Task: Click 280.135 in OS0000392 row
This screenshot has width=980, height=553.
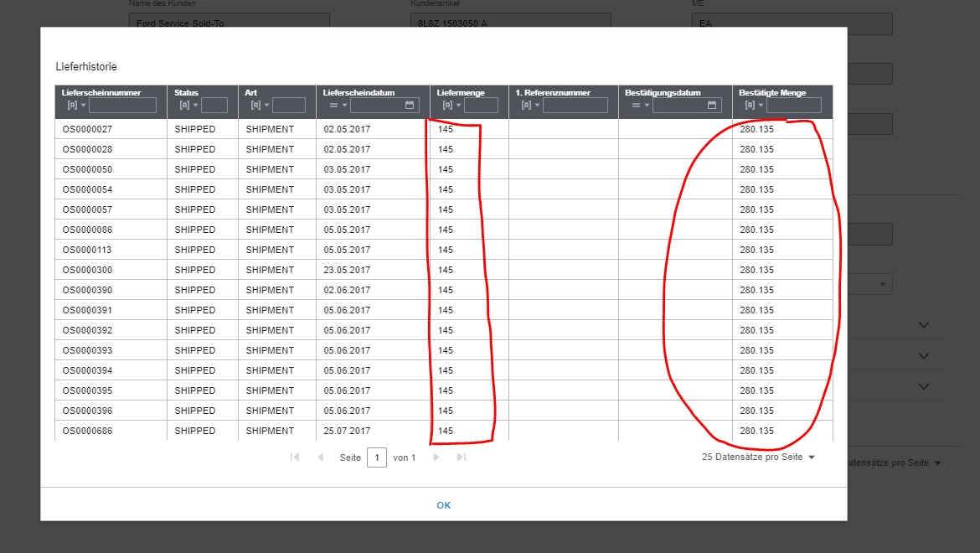Action: click(x=757, y=330)
